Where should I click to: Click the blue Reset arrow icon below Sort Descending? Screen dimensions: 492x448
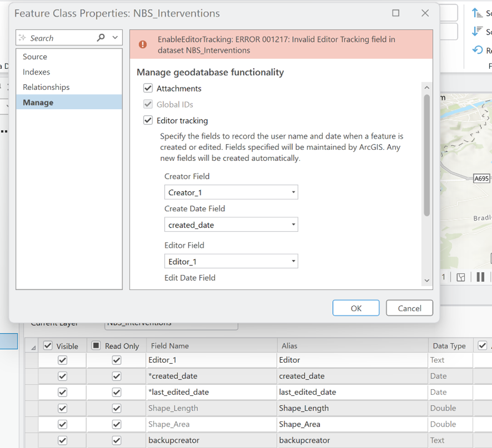(477, 49)
